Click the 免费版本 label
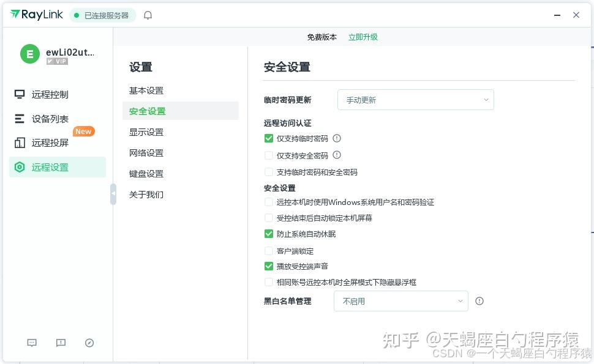 tap(321, 37)
